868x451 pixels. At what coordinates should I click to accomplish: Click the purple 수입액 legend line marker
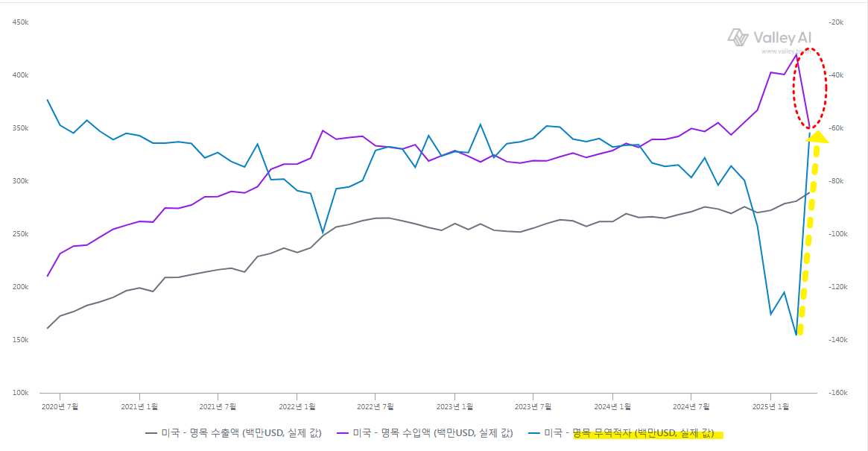[342, 432]
